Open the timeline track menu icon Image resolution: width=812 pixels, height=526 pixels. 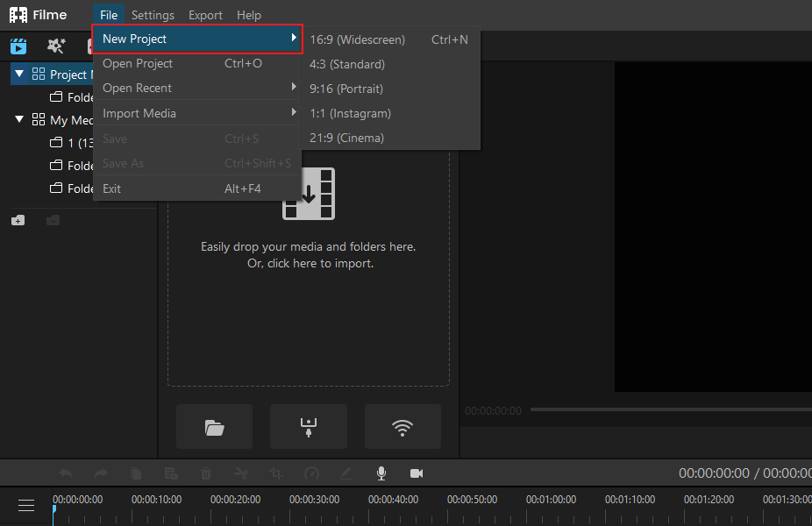26,505
